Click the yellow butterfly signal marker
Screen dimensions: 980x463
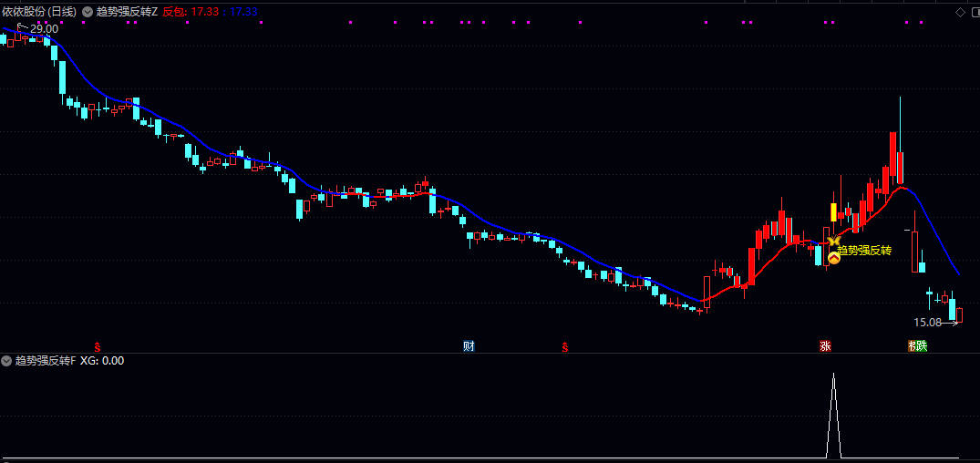pyautogui.click(x=833, y=242)
